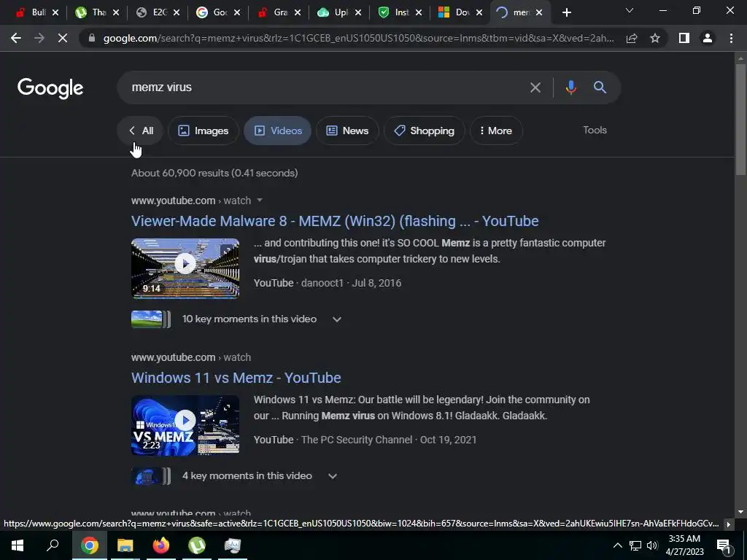Open the last taskbar app with the monitor icon
The width and height of the screenshot is (747, 560).
(x=233, y=545)
